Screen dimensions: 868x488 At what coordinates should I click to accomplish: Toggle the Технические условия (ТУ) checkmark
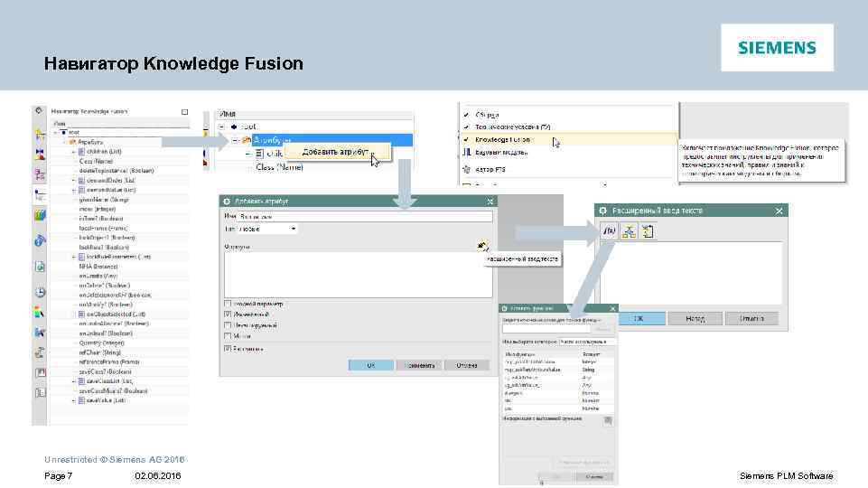(x=466, y=127)
